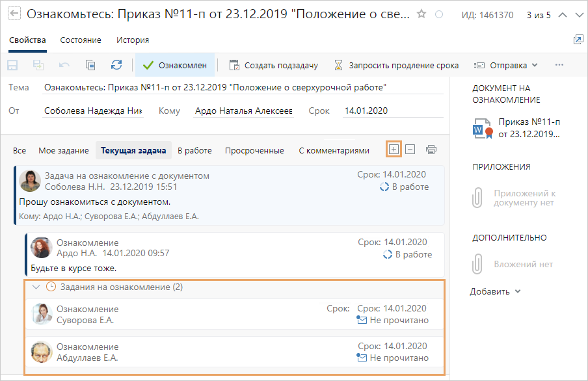Expand all tasks with the plus control
The height and width of the screenshot is (381, 588).
click(x=394, y=149)
